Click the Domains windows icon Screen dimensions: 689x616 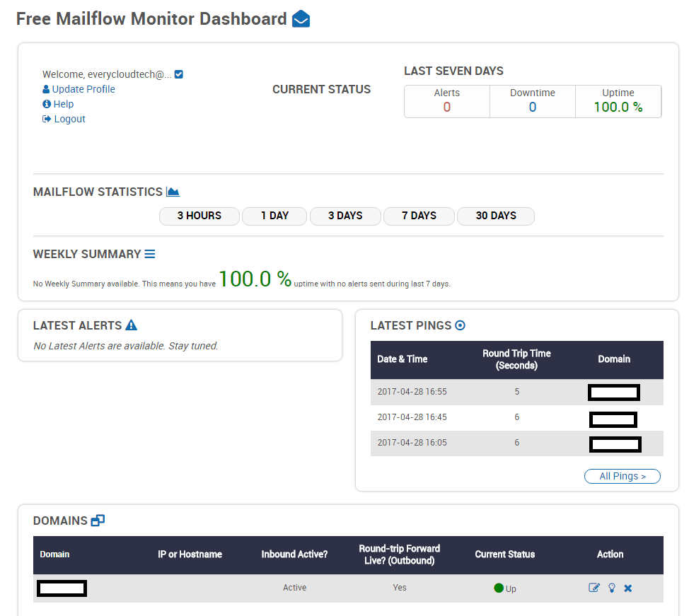click(x=98, y=521)
